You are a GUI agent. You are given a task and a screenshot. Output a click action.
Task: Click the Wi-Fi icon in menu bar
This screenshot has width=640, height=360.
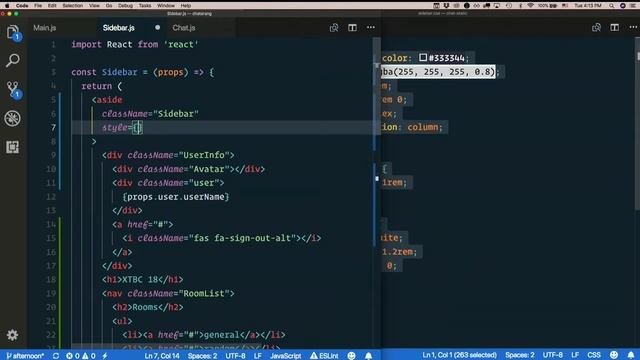click(530, 6)
